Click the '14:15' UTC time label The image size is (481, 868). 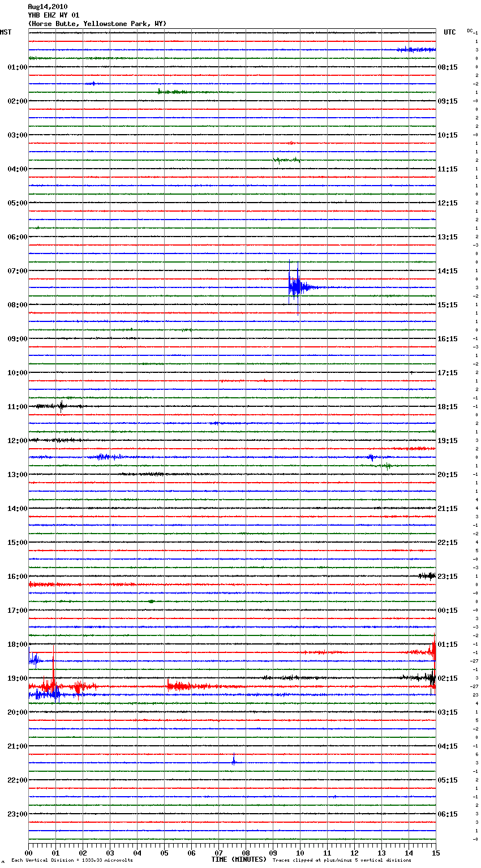[x=448, y=271]
